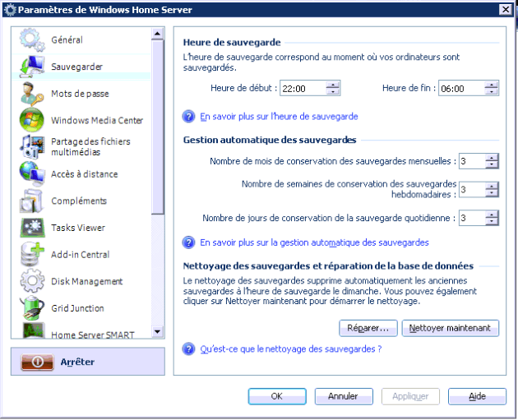Increase the Heure de début value
Image resolution: width=518 pixels, height=420 pixels.
pos(333,85)
